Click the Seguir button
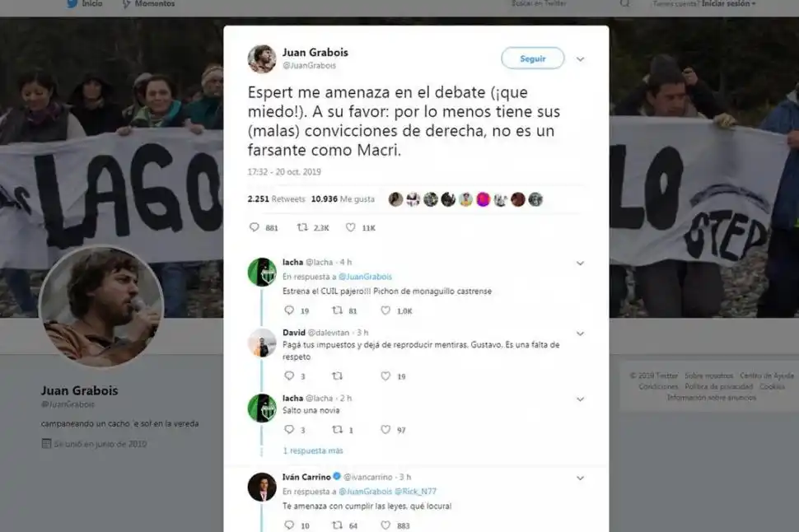The image size is (799, 532). click(x=532, y=58)
